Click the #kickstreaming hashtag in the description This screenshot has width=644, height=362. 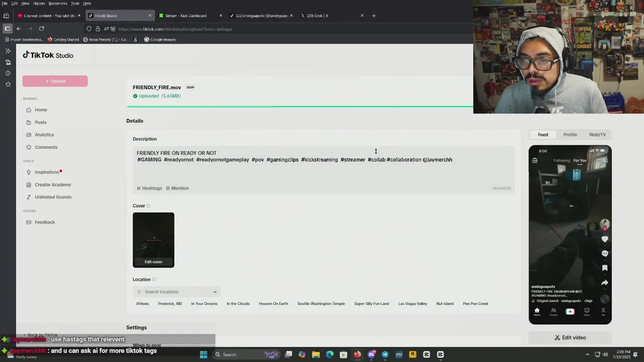pos(319,160)
